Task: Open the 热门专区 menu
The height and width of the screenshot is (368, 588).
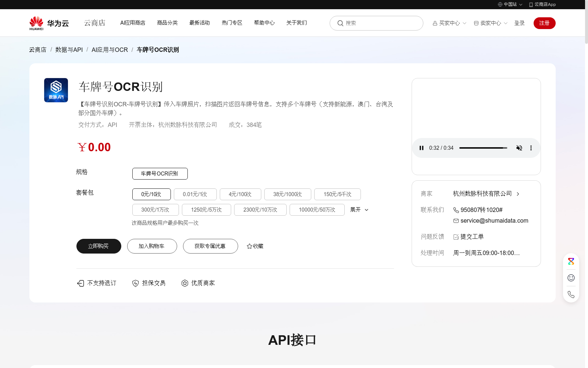Action: (232, 23)
